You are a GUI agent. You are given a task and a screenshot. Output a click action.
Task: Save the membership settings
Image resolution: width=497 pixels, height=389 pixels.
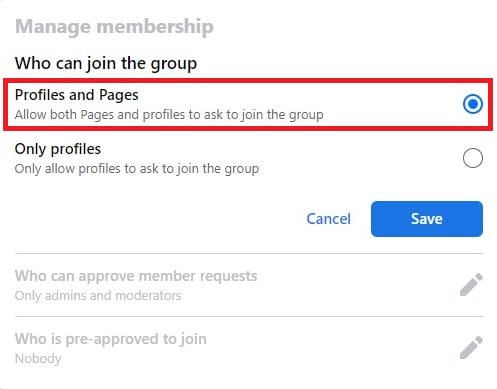tap(427, 219)
